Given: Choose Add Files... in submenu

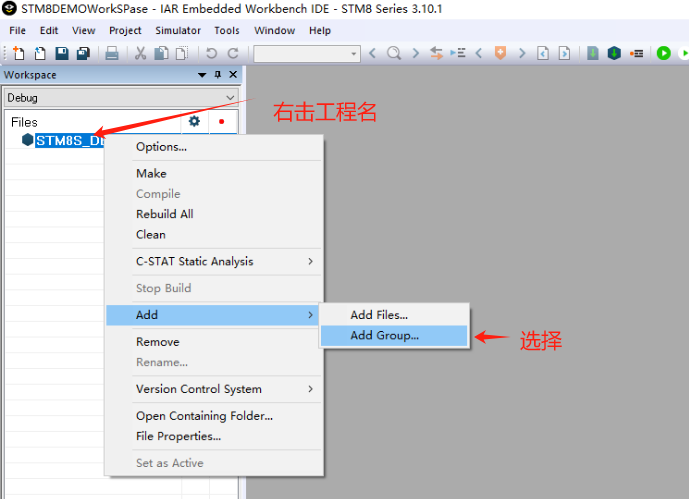Looking at the screenshot, I should [394, 315].
